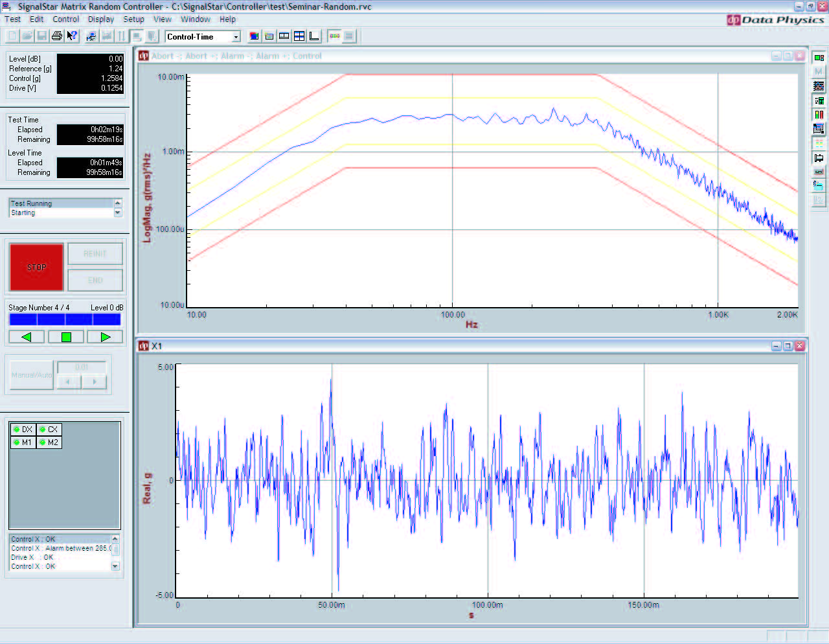Click the gray stacked bars toolbar icon
The image size is (829, 644).
click(349, 36)
